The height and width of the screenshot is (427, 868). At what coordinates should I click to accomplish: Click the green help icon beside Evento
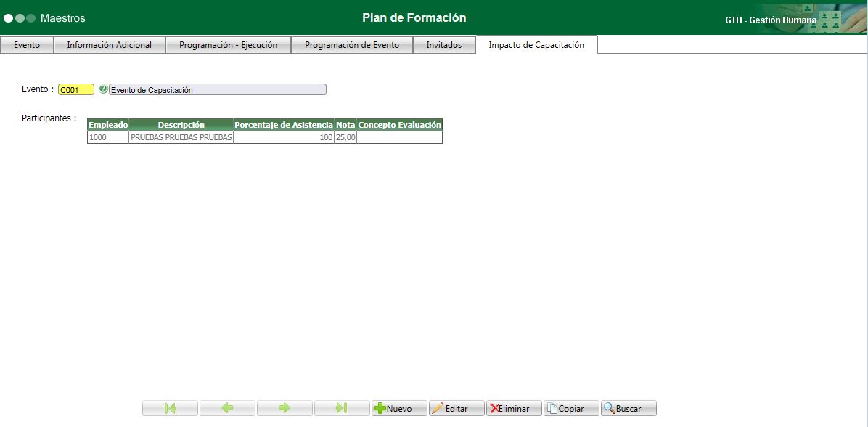[103, 89]
